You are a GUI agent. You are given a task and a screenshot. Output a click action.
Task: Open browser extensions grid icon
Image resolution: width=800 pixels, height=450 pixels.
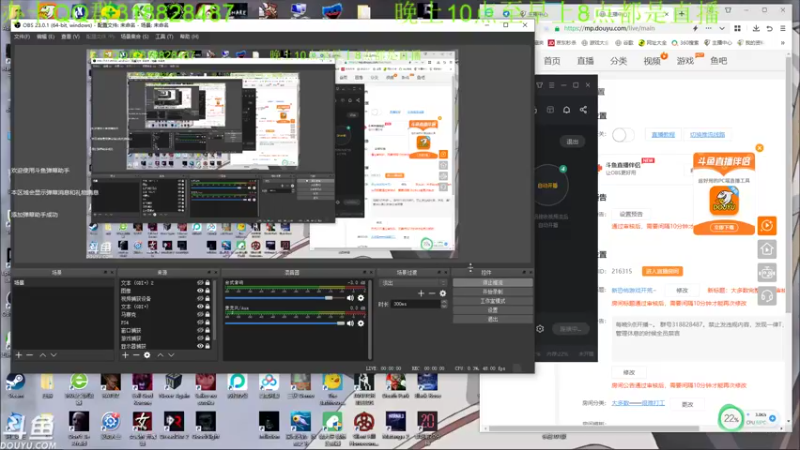[x=737, y=29]
